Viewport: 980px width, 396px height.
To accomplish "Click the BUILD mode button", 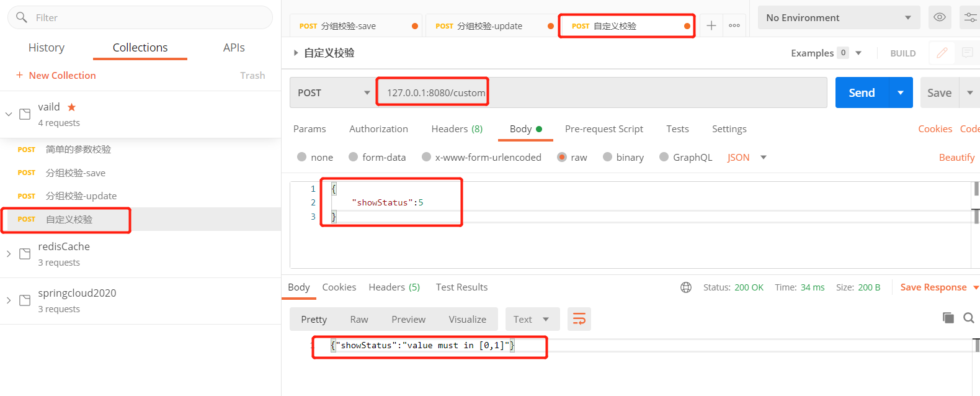I will tap(903, 53).
